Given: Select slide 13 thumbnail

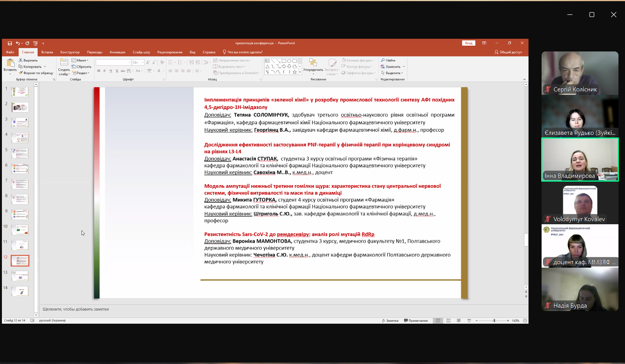Looking at the screenshot, I should pyautogui.click(x=20, y=276).
